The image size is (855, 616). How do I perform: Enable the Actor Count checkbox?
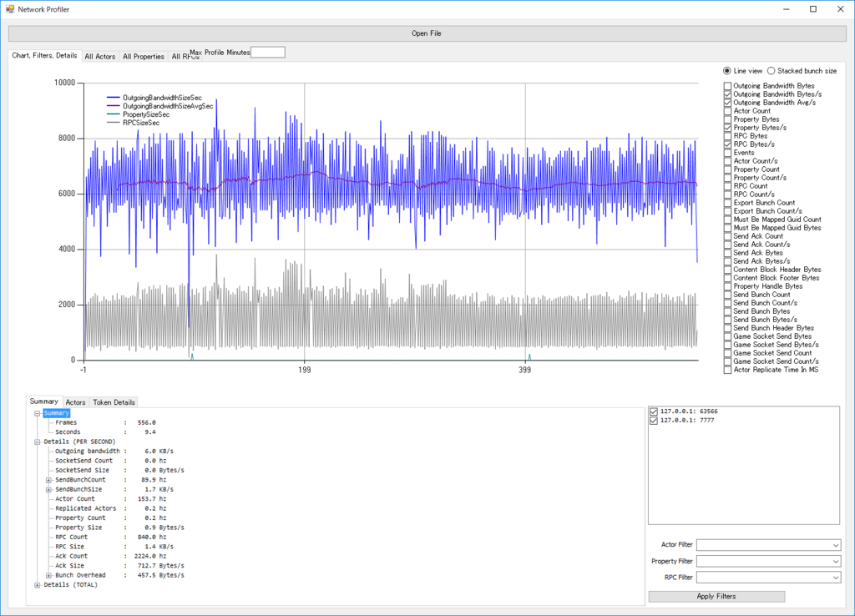coord(727,111)
